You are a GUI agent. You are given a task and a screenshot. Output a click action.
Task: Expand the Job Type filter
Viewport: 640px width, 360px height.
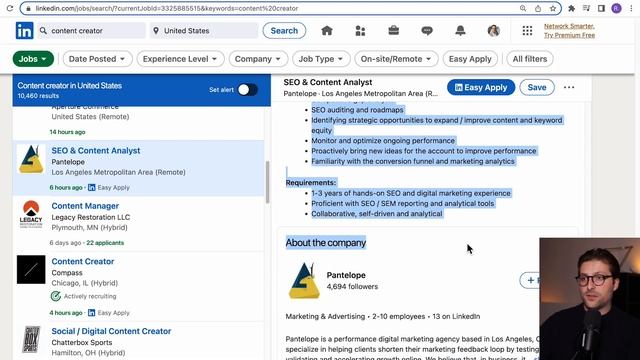point(321,59)
